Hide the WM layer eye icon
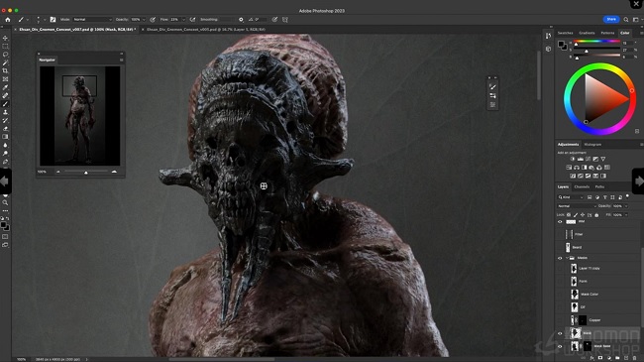The image size is (644, 362). click(x=560, y=222)
